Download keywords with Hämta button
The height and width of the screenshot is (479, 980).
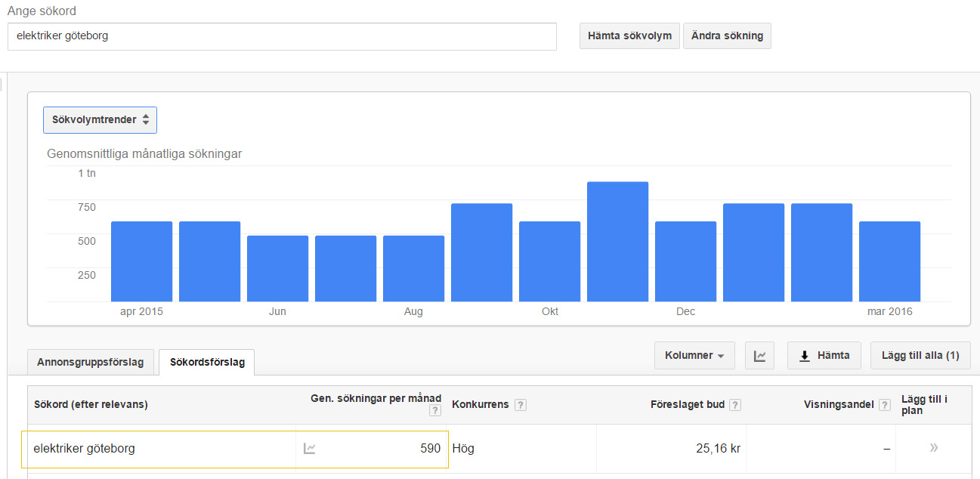(x=824, y=356)
